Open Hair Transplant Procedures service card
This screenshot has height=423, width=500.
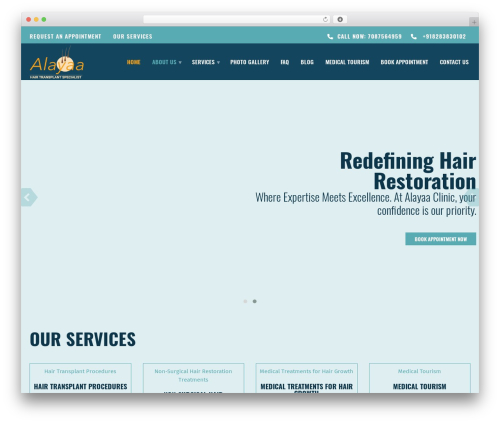[x=80, y=378]
